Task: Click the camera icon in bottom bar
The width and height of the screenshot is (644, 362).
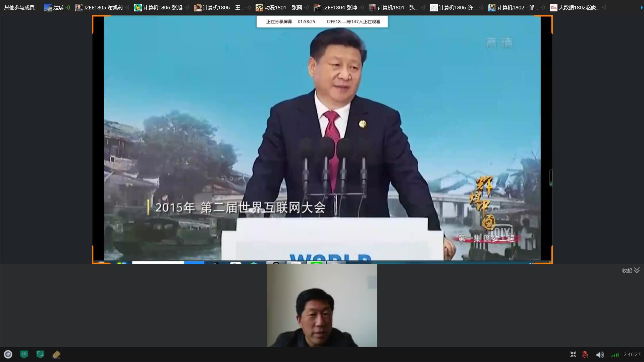Action: pos(8,354)
